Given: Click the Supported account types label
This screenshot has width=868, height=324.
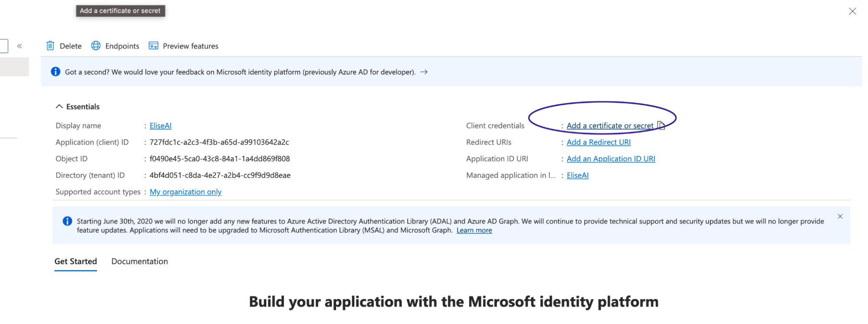Looking at the screenshot, I should pyautogui.click(x=98, y=192).
